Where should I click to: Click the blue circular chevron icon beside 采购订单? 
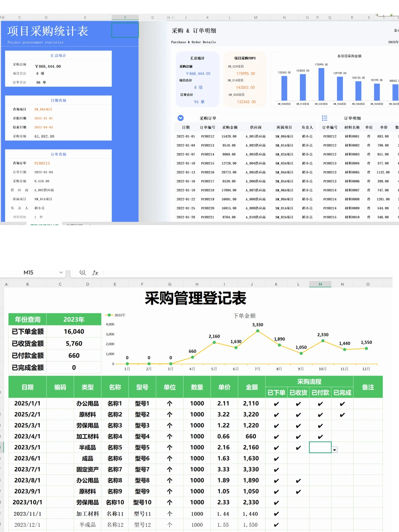coord(181,118)
